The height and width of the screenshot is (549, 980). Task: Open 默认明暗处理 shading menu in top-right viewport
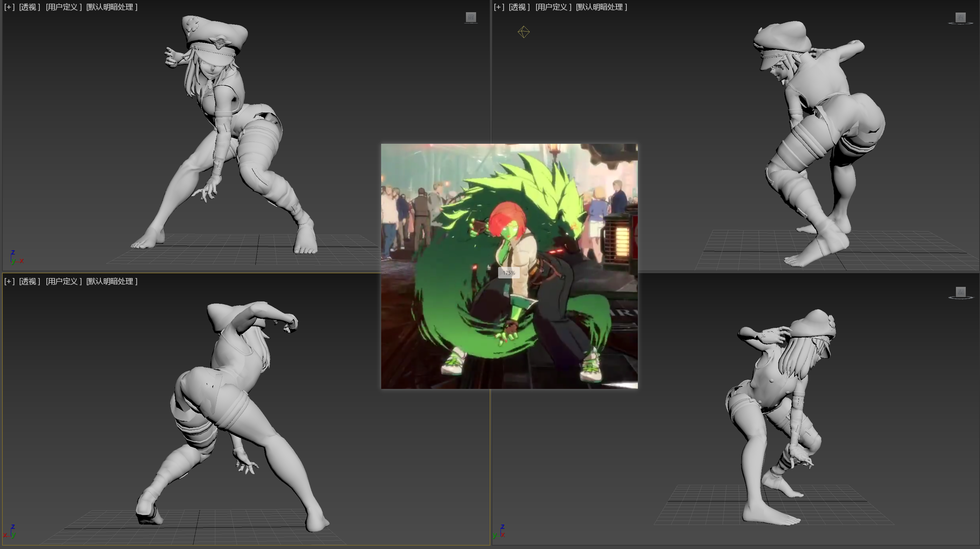click(602, 7)
